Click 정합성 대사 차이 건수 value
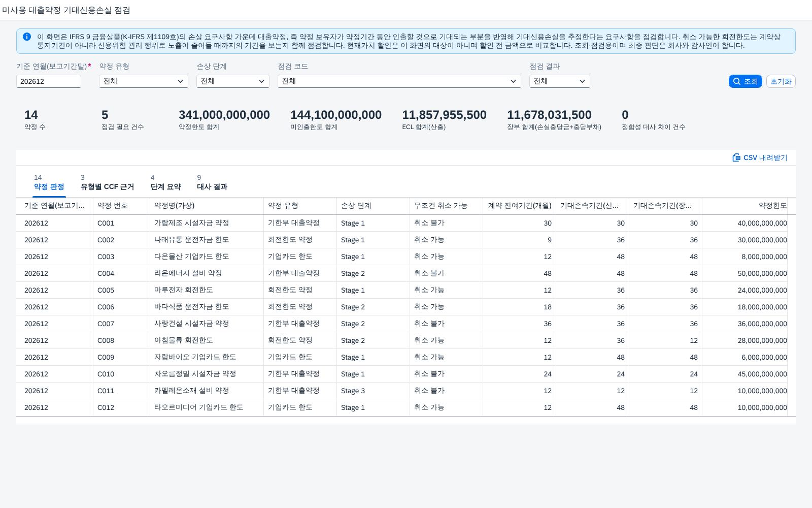The image size is (812, 508). click(625, 115)
